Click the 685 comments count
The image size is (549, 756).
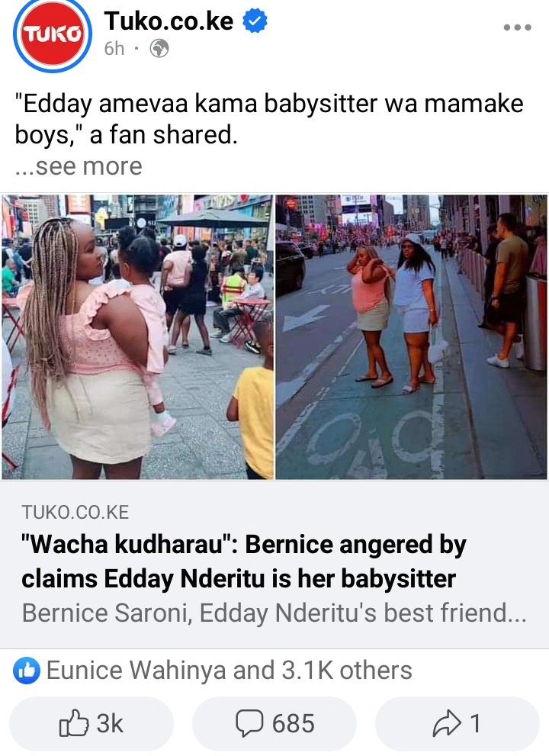pos(293,724)
